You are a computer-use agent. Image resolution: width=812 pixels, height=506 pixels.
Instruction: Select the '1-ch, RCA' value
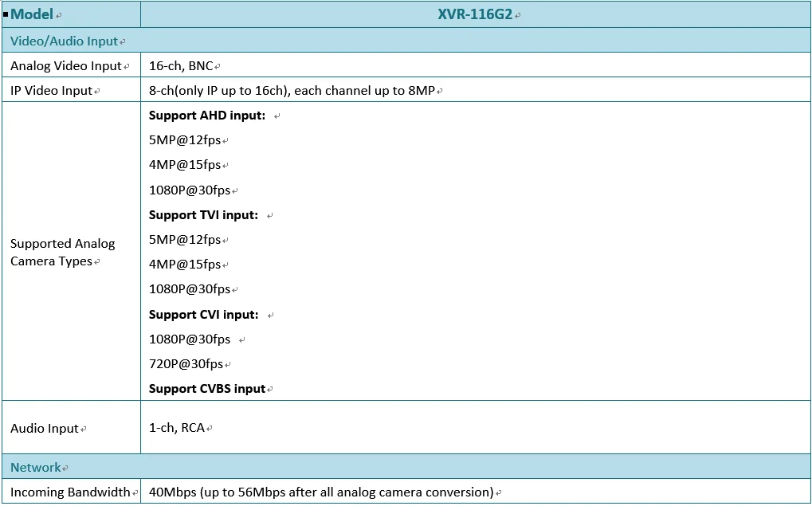[x=177, y=428]
